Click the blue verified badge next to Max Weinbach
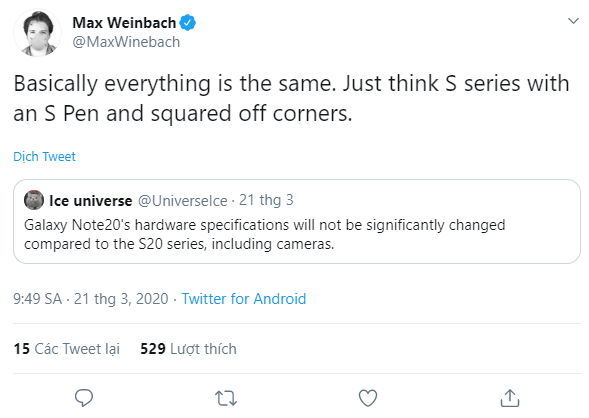589x418 pixels. (187, 23)
